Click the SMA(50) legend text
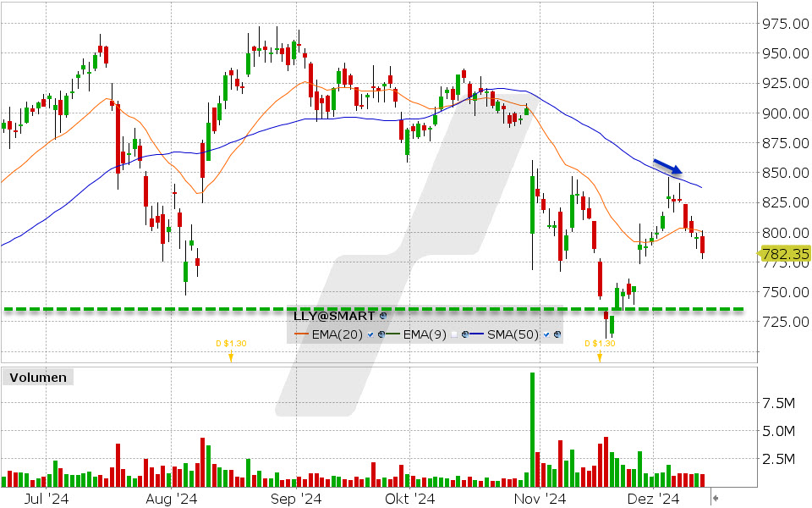Image resolution: width=812 pixels, height=508 pixels. pos(513,335)
